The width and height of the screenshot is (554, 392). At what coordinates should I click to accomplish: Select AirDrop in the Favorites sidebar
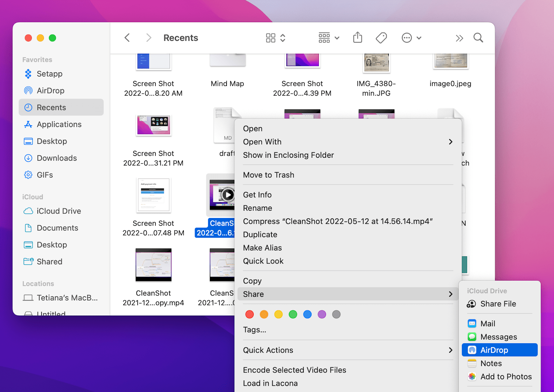tap(50, 90)
